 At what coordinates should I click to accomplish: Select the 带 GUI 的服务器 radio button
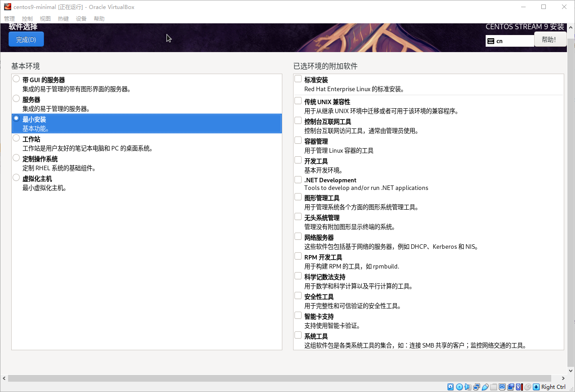pos(16,79)
